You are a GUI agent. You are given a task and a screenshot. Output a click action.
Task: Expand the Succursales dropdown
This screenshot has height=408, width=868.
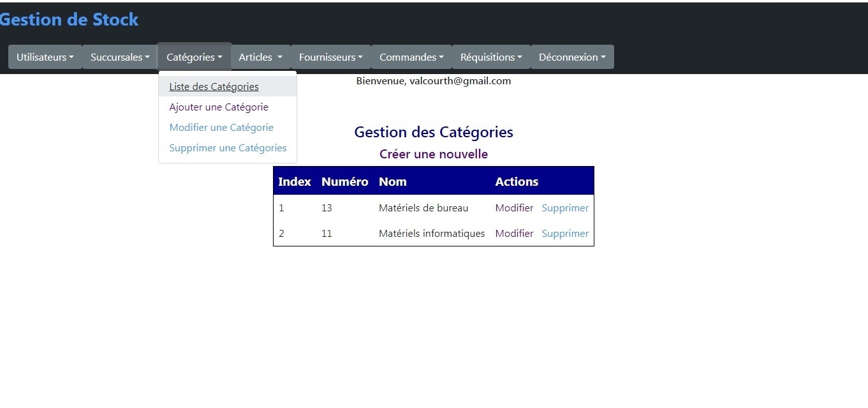click(120, 57)
